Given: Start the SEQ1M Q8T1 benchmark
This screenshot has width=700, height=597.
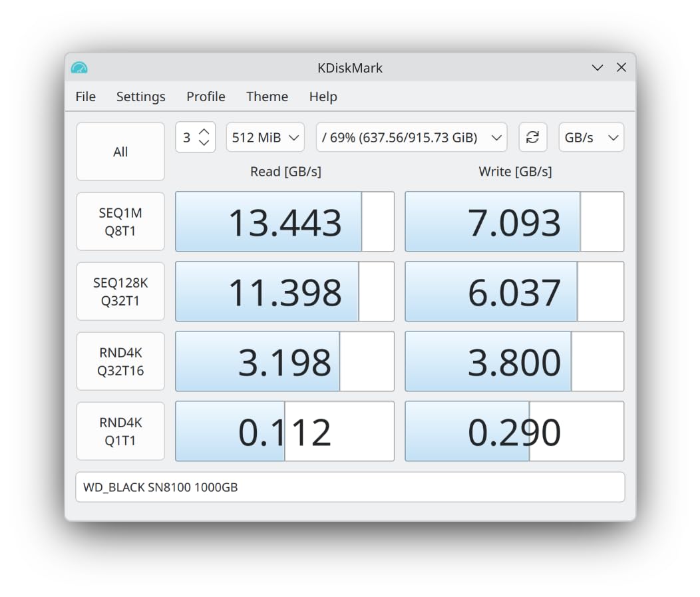Looking at the screenshot, I should tap(120, 222).
